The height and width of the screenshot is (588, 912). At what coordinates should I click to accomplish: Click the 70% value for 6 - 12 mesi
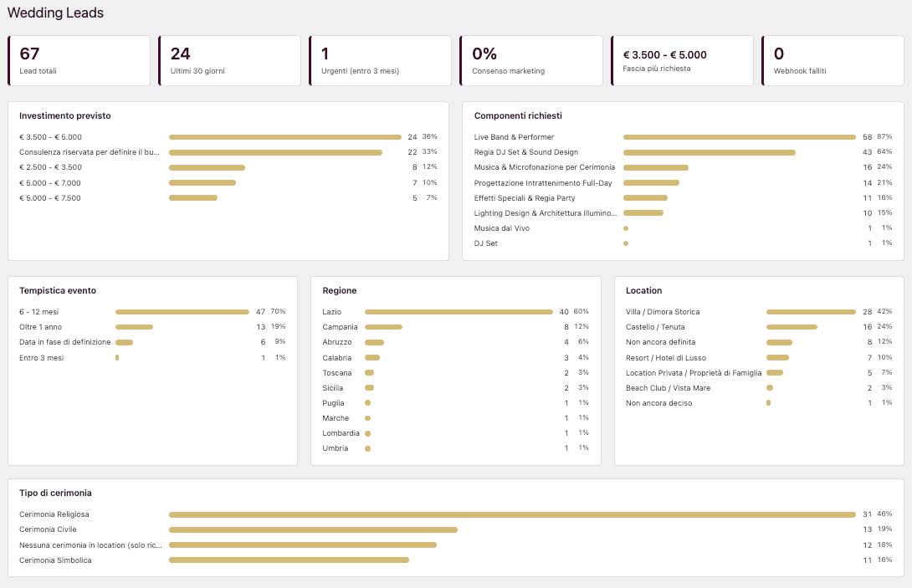tap(278, 312)
